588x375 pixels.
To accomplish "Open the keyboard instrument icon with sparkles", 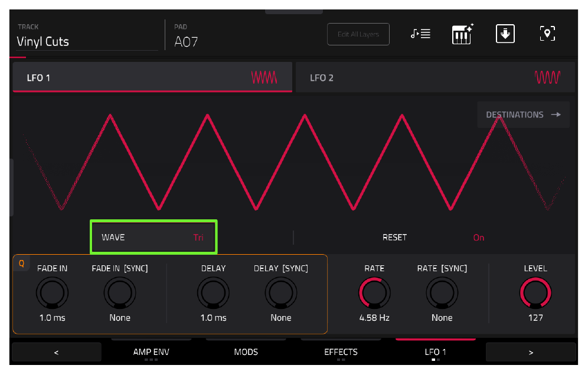I will (x=462, y=34).
